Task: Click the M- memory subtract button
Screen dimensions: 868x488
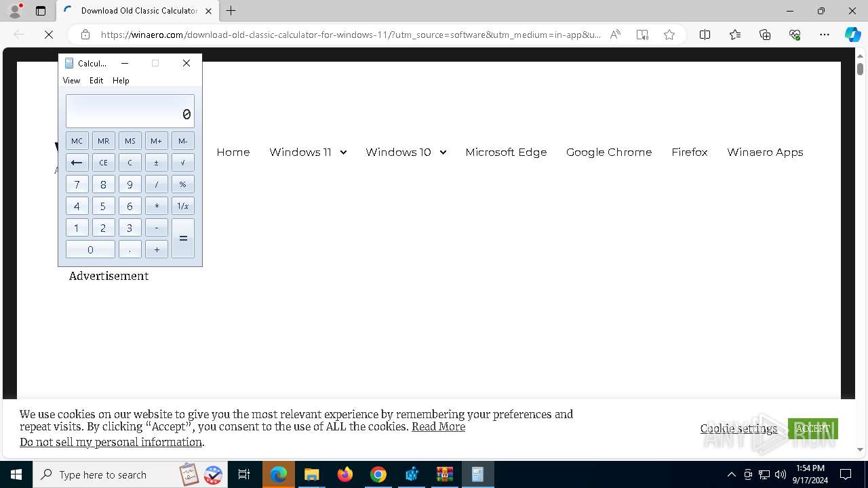Action: (x=183, y=141)
